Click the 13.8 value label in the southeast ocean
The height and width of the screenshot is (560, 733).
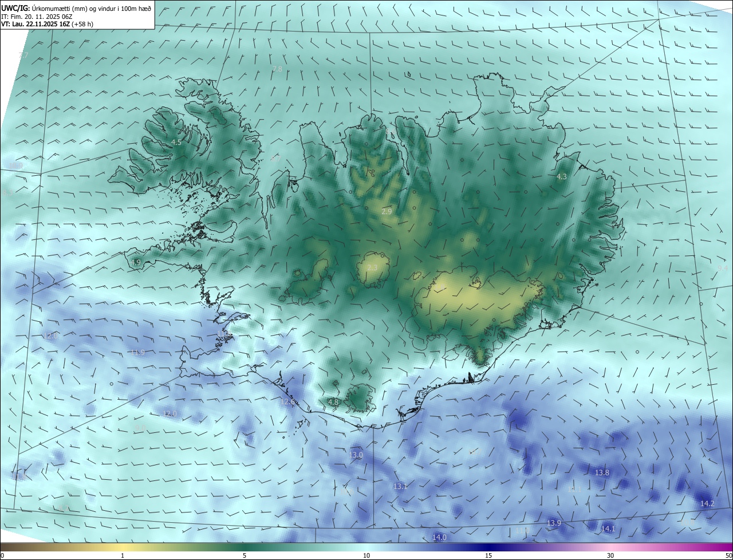(x=602, y=473)
